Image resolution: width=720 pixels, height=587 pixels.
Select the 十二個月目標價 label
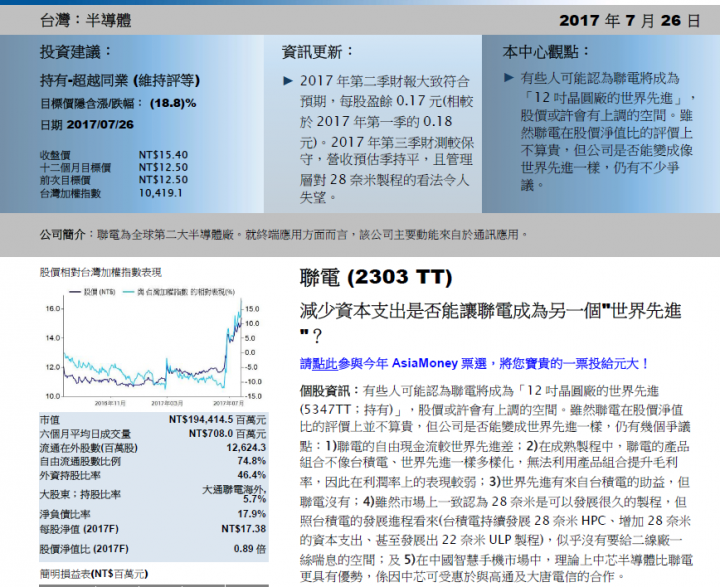click(x=75, y=168)
